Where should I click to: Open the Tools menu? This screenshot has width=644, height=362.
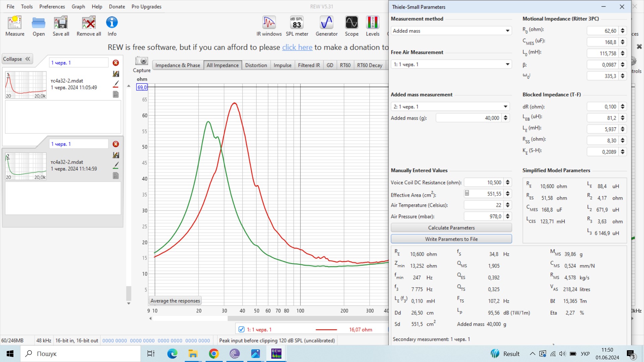27,6
